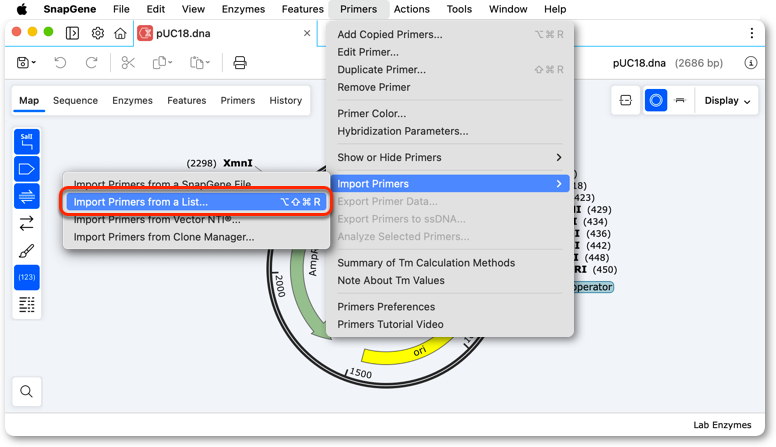Click the description panel lines icon

(x=27, y=304)
